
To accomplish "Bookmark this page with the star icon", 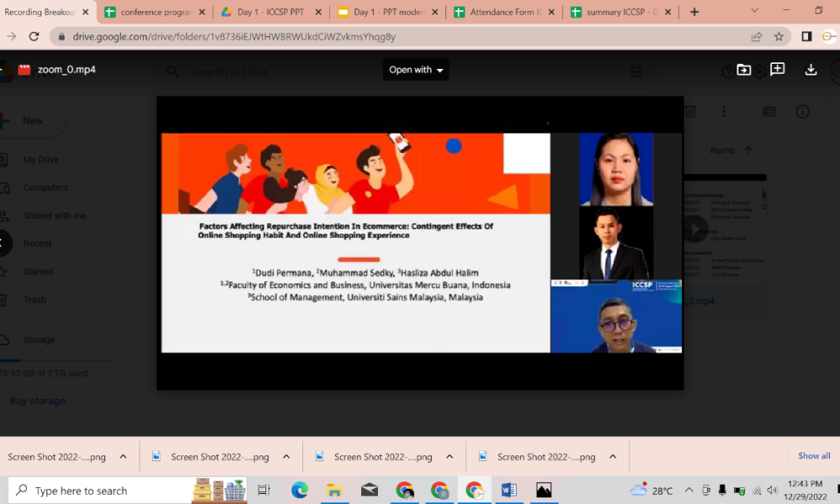I will 779,36.
